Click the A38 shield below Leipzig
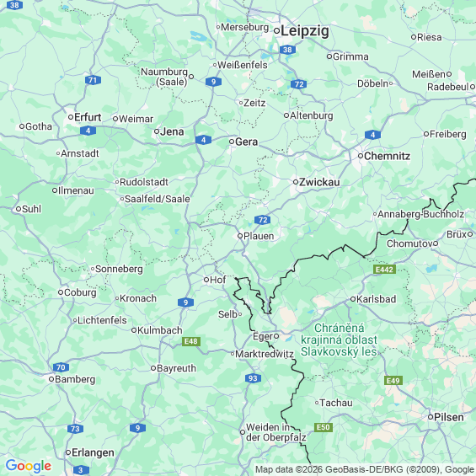 point(287,50)
